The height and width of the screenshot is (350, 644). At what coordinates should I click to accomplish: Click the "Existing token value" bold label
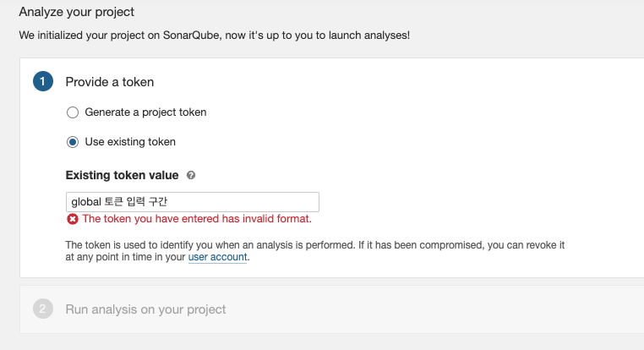point(122,175)
